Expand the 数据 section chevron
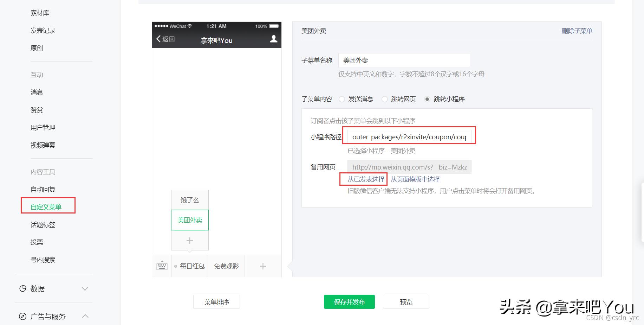Viewport: 644px width, 325px height. [x=84, y=288]
